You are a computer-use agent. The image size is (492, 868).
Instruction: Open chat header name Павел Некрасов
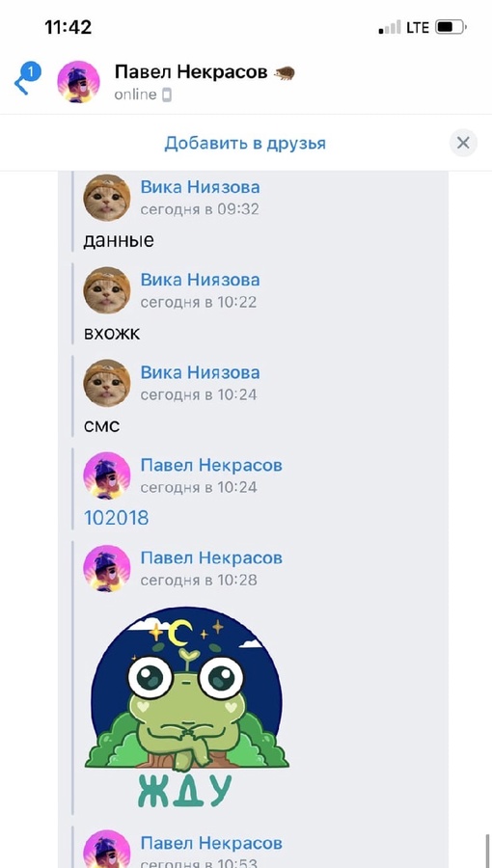click(x=191, y=71)
